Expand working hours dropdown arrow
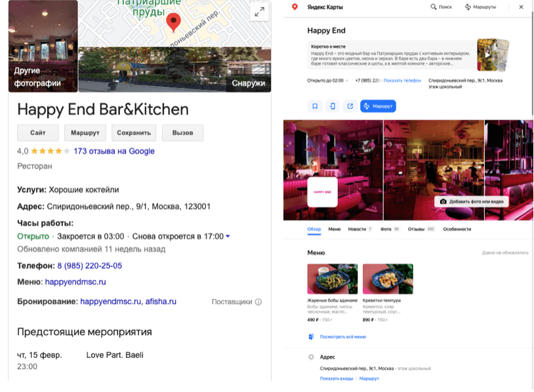The height and width of the screenshot is (392, 534). point(228,236)
